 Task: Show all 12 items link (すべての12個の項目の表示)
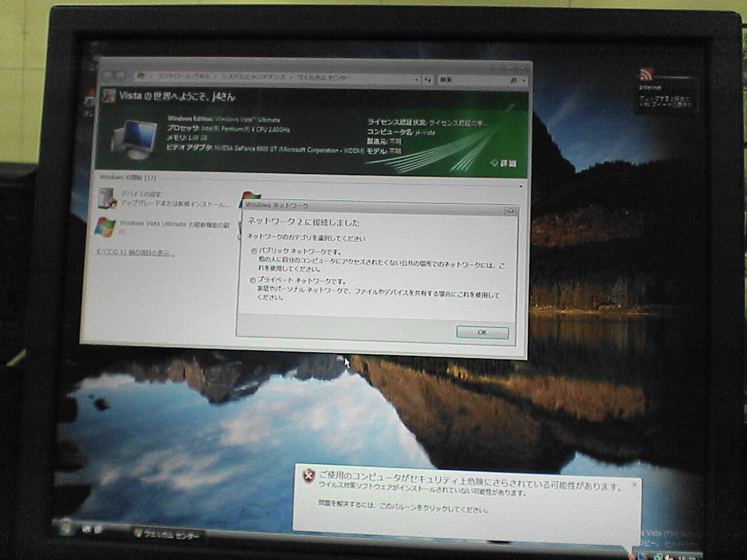coord(135,253)
